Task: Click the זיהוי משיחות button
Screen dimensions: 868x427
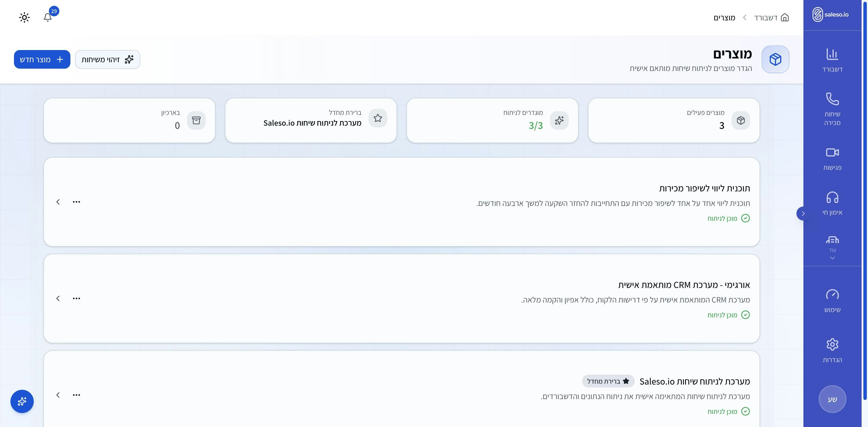Action: coord(108,60)
